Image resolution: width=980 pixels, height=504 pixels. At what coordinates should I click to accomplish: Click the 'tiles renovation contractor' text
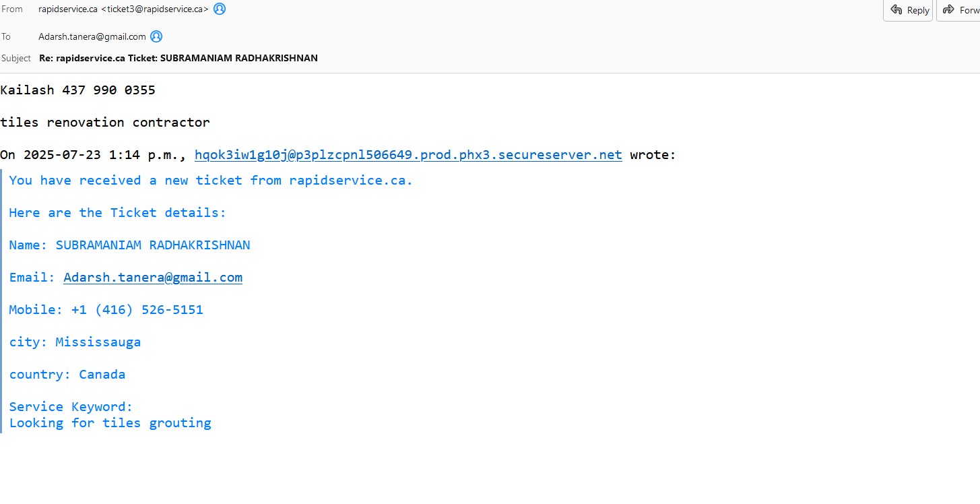click(x=105, y=123)
